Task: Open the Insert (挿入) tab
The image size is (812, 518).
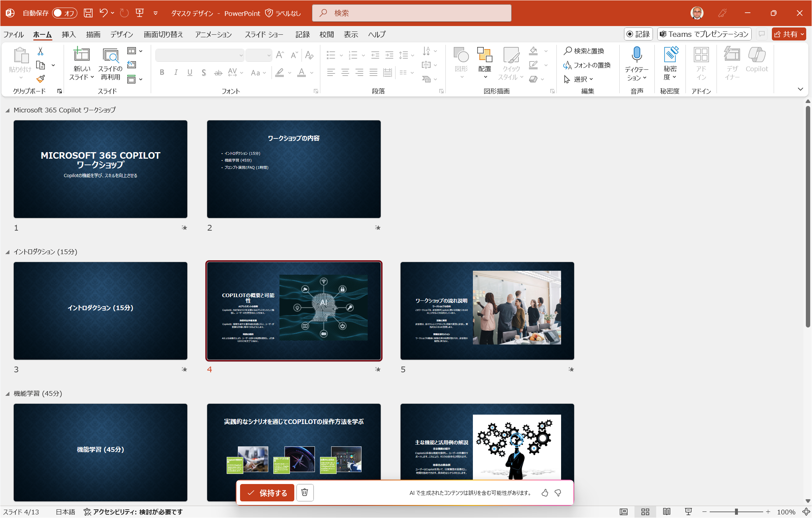Action: point(69,34)
